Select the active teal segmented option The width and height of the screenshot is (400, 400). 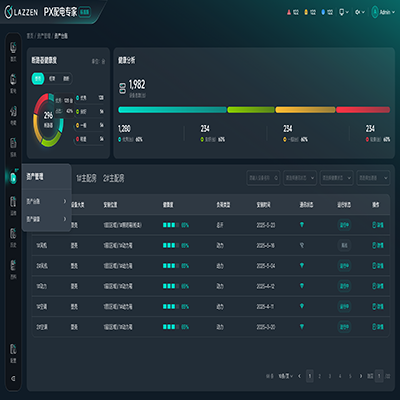38,79
